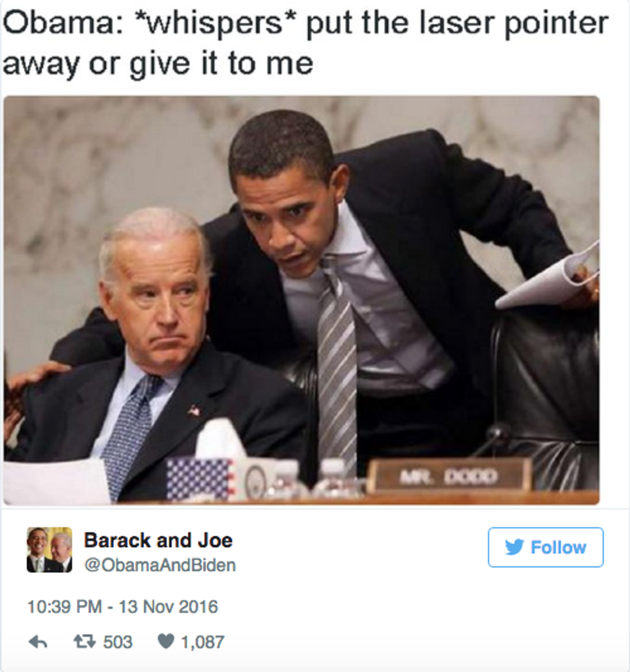
Task: Open the Barack and Joe profile avatar
Action: 50,550
